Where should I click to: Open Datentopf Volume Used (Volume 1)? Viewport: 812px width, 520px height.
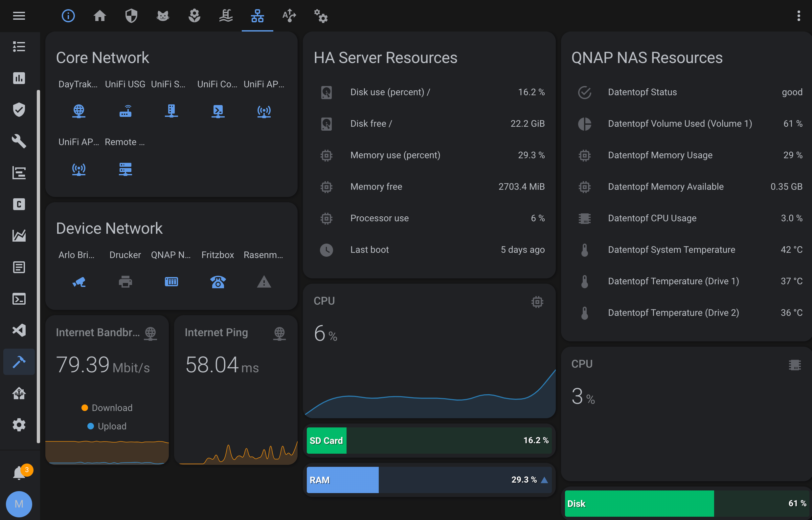pos(687,123)
